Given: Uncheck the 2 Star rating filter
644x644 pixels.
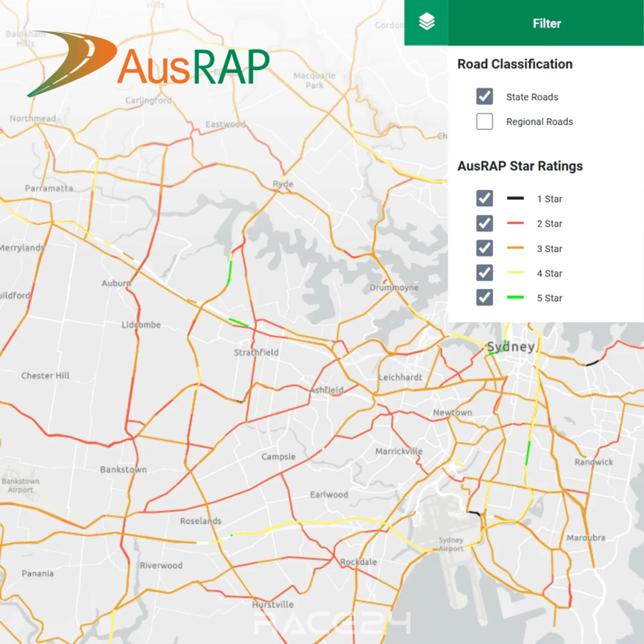Looking at the screenshot, I should point(485,223).
